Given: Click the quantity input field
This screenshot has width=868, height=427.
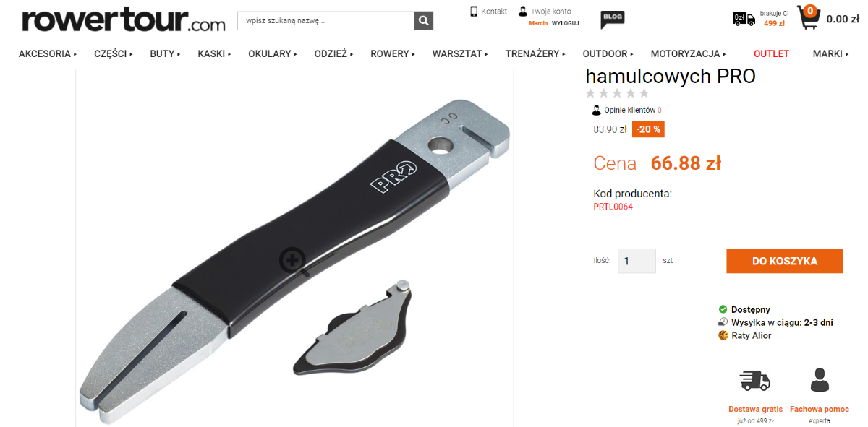Looking at the screenshot, I should pyautogui.click(x=637, y=261).
